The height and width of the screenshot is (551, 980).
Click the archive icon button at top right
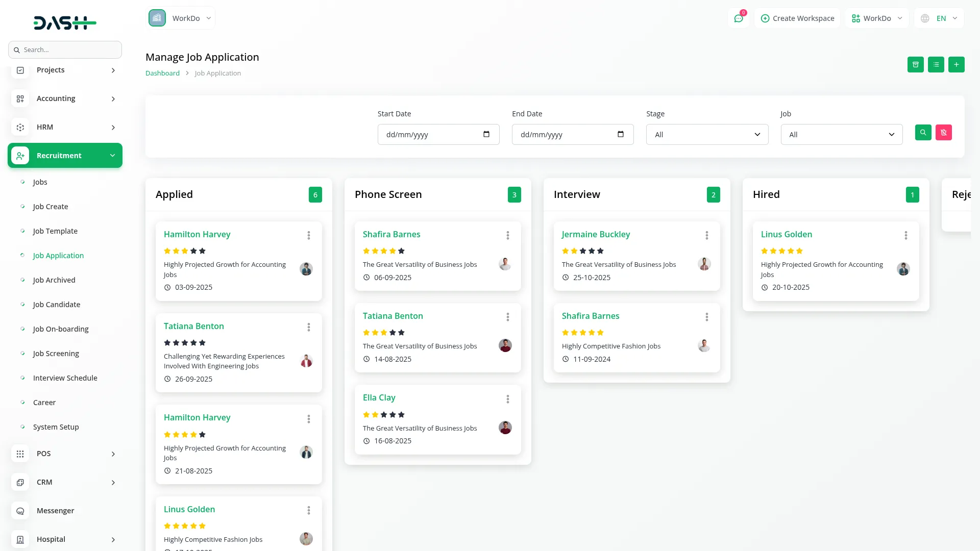coord(916,65)
